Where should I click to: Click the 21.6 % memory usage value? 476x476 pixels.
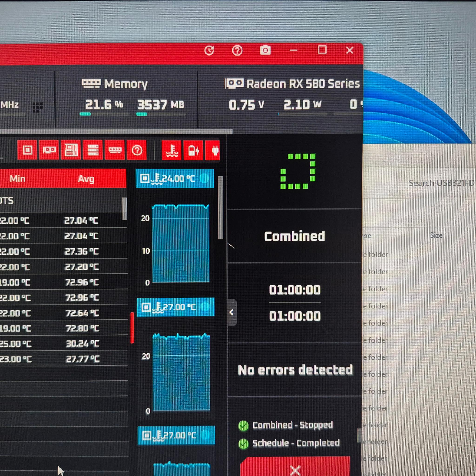click(x=104, y=105)
